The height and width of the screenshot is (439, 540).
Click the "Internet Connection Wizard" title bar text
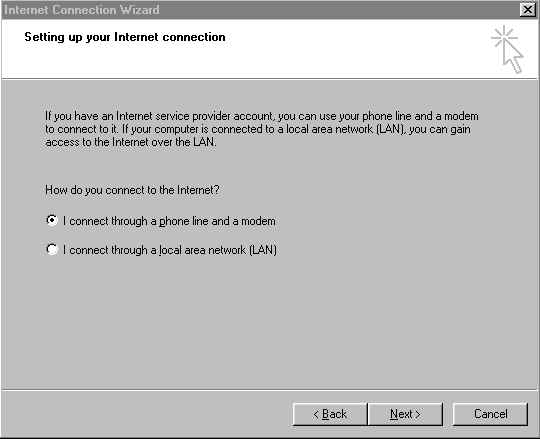point(82,10)
